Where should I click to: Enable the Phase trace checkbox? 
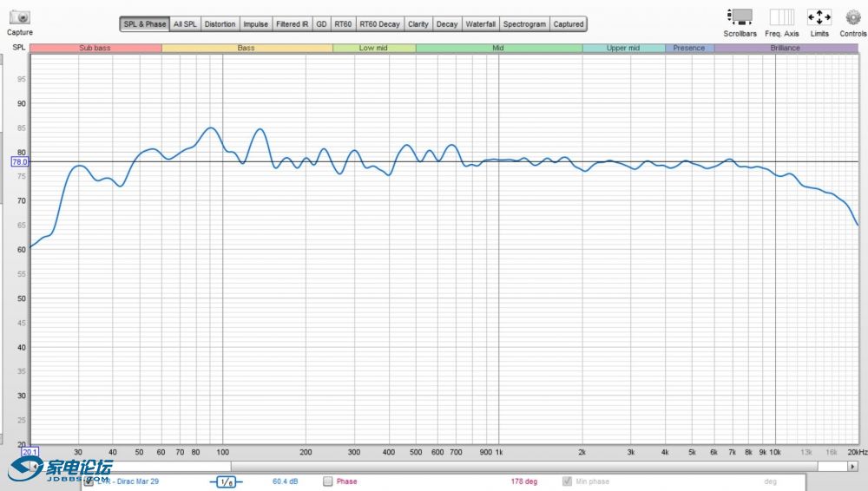(328, 481)
